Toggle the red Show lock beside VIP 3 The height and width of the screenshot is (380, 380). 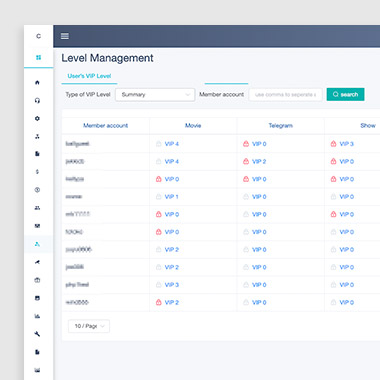tap(333, 144)
